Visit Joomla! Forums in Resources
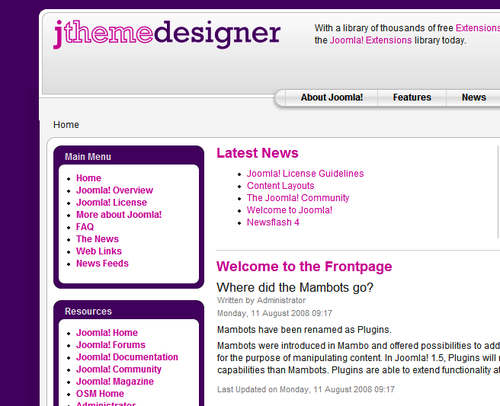This screenshot has height=406, width=500. [x=111, y=345]
